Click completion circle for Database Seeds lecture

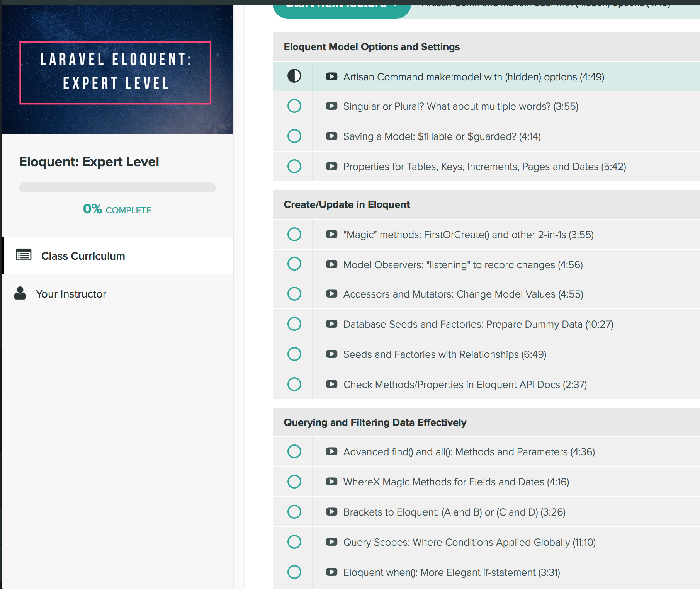(294, 324)
